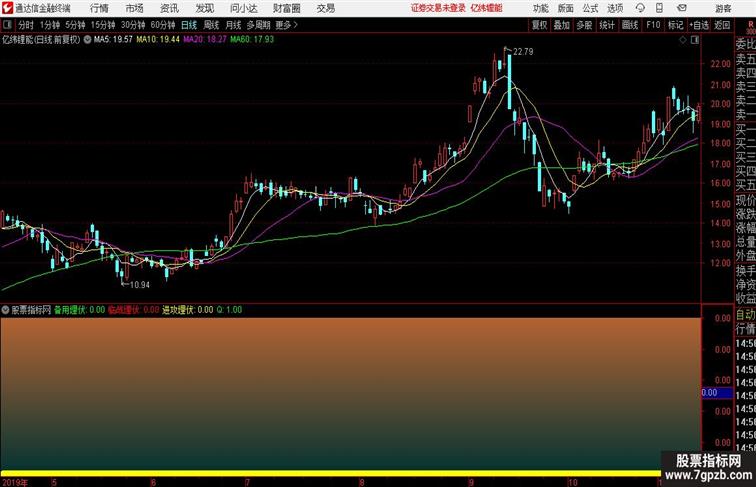Open the 市场 menu
Image resolution: width=756 pixels, height=487 pixels.
[x=134, y=8]
